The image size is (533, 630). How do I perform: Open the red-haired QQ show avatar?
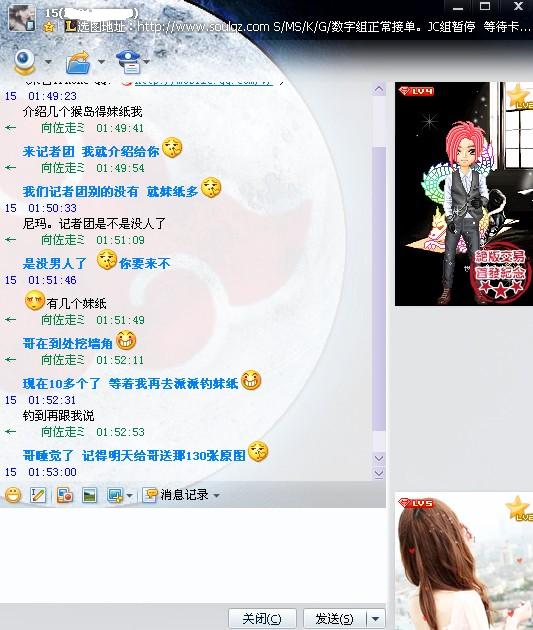464,194
